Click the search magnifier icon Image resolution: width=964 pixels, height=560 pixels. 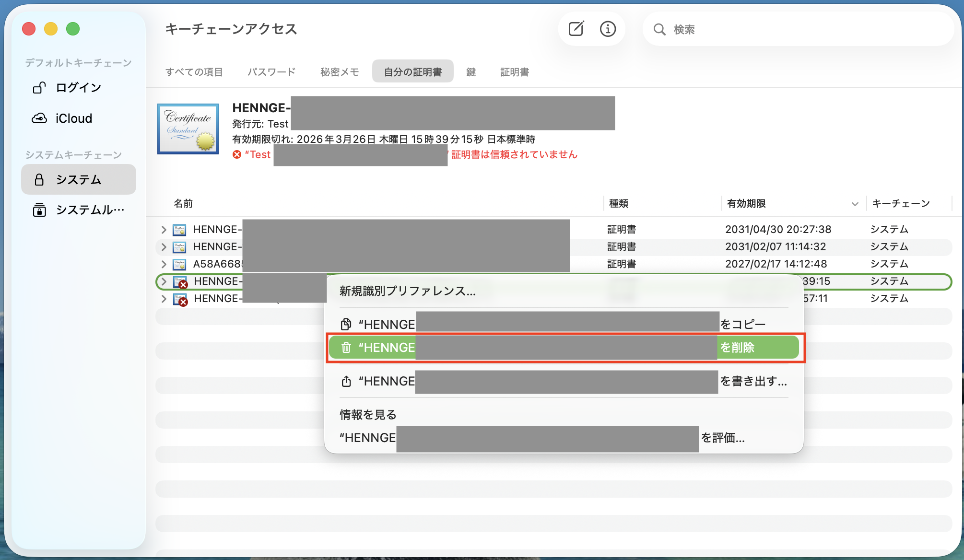click(x=659, y=30)
